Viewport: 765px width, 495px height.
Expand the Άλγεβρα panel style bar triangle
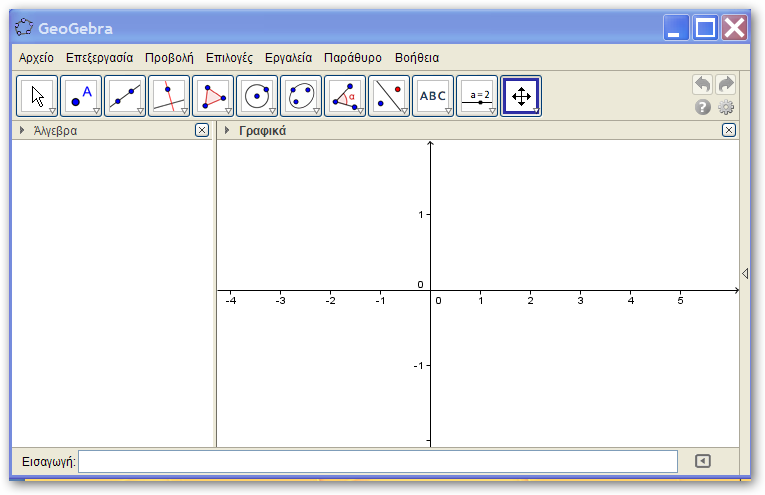(x=22, y=130)
